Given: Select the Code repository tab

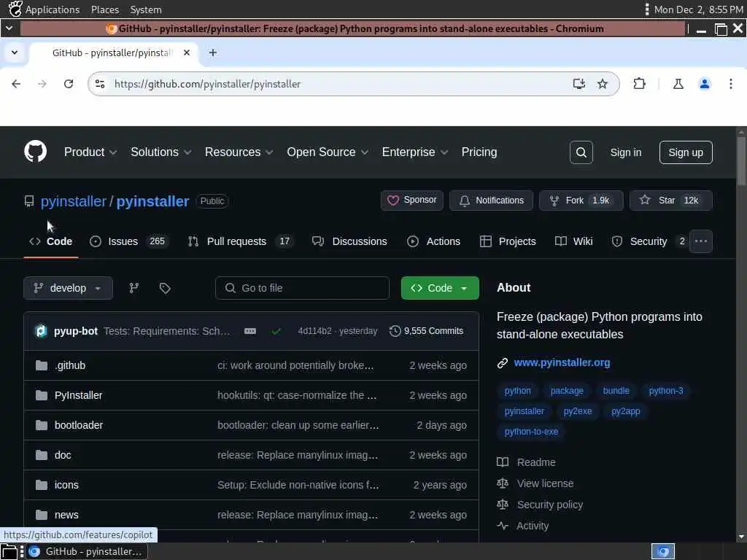Looking at the screenshot, I should tap(51, 241).
